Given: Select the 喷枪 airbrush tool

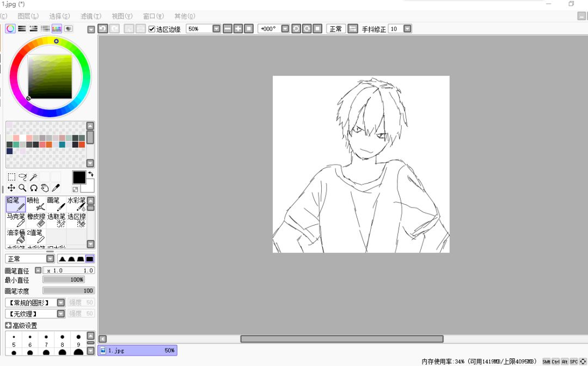Looking at the screenshot, I should click(36, 204).
